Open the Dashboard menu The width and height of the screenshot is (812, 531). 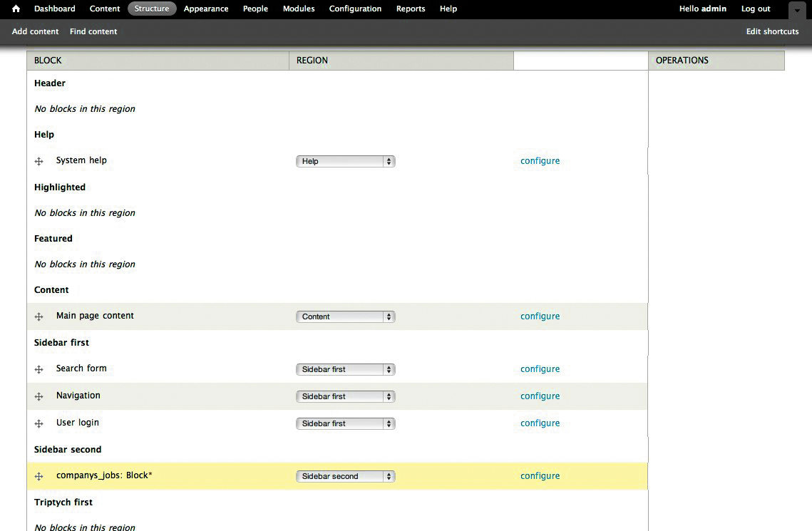point(54,9)
